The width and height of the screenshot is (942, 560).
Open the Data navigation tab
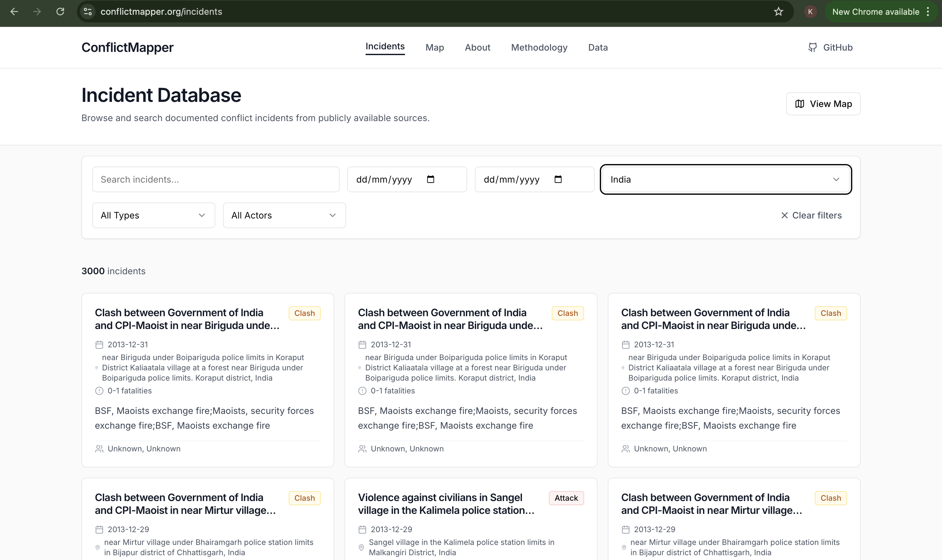click(598, 47)
